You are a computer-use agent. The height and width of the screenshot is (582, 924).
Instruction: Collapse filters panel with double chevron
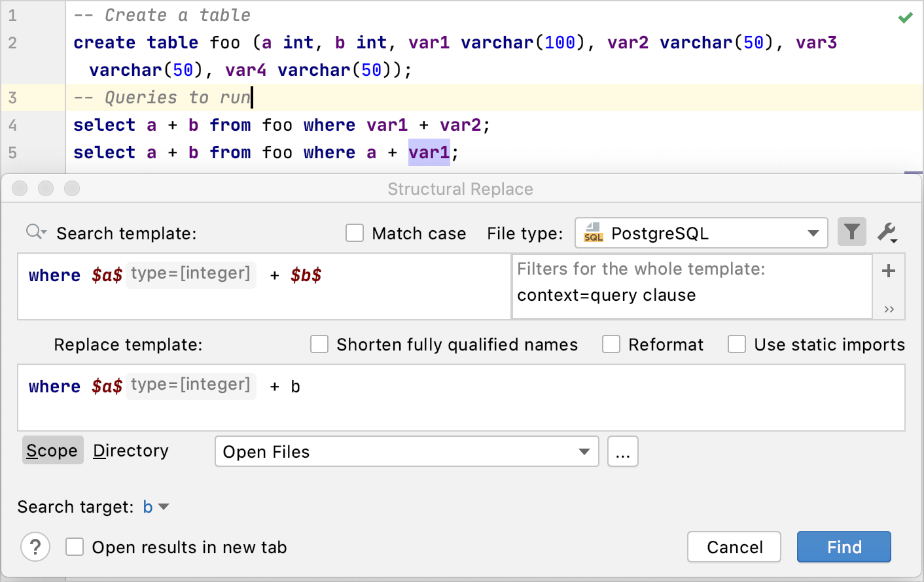[889, 309]
